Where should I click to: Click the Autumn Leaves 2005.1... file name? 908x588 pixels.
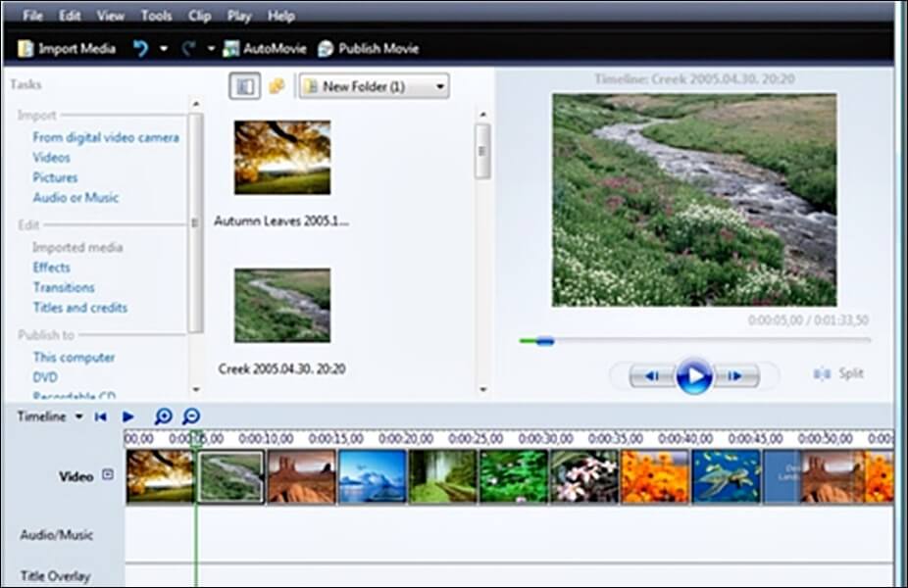281,221
